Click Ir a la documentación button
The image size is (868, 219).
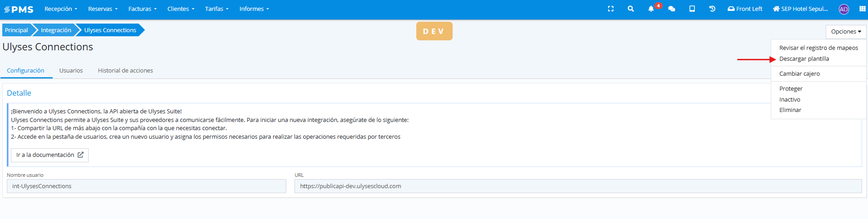point(50,155)
